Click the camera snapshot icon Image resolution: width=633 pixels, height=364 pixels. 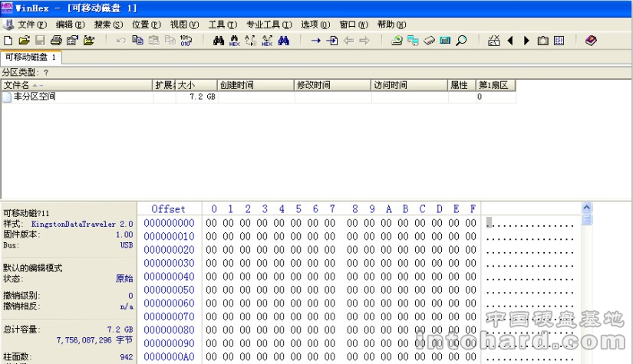coord(543,41)
